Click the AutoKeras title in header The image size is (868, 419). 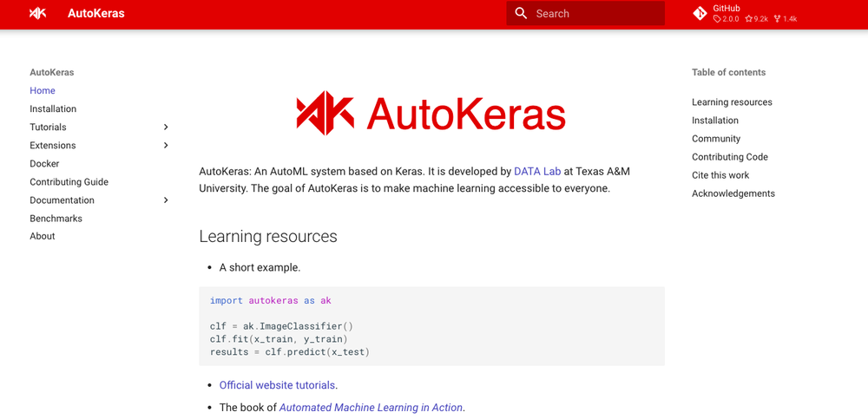tap(95, 13)
